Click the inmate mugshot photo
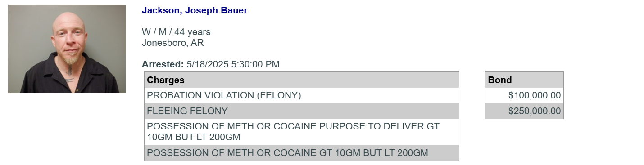The height and width of the screenshot is (165, 644). (67, 49)
